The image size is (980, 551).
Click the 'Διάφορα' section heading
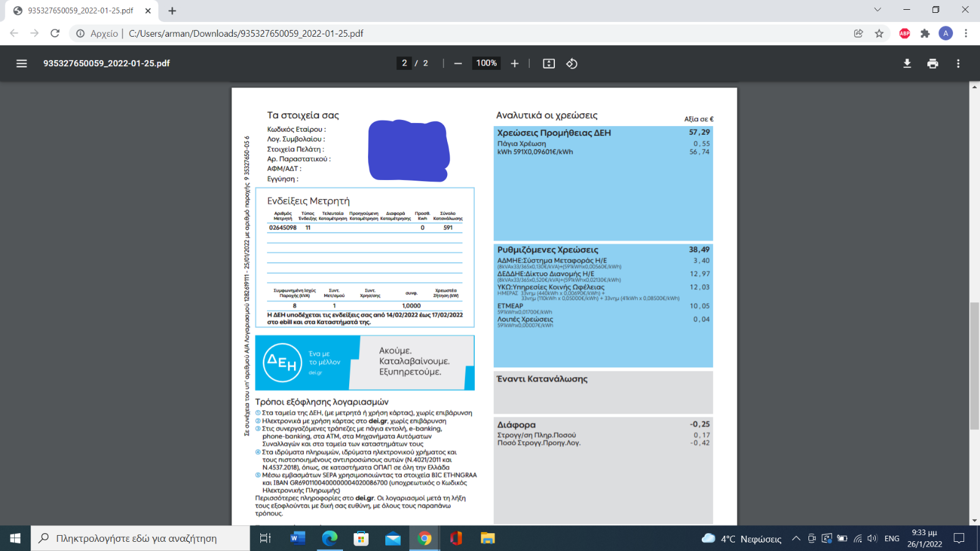click(x=516, y=425)
